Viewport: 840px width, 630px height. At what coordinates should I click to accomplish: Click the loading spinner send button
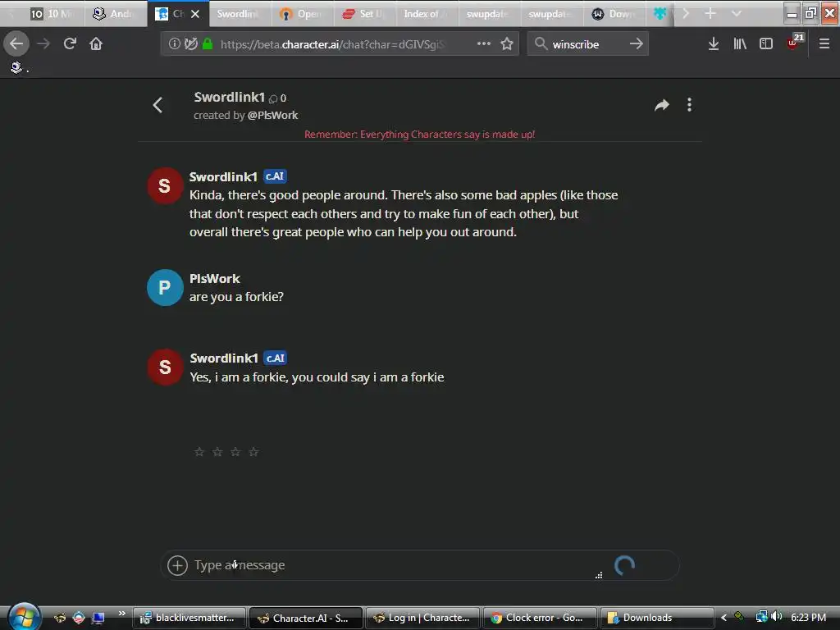point(624,565)
